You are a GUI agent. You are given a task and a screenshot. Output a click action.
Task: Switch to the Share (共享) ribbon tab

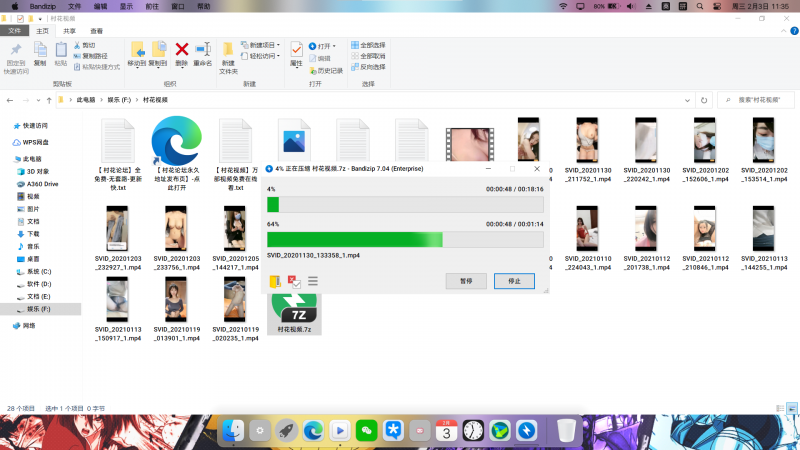coord(69,31)
